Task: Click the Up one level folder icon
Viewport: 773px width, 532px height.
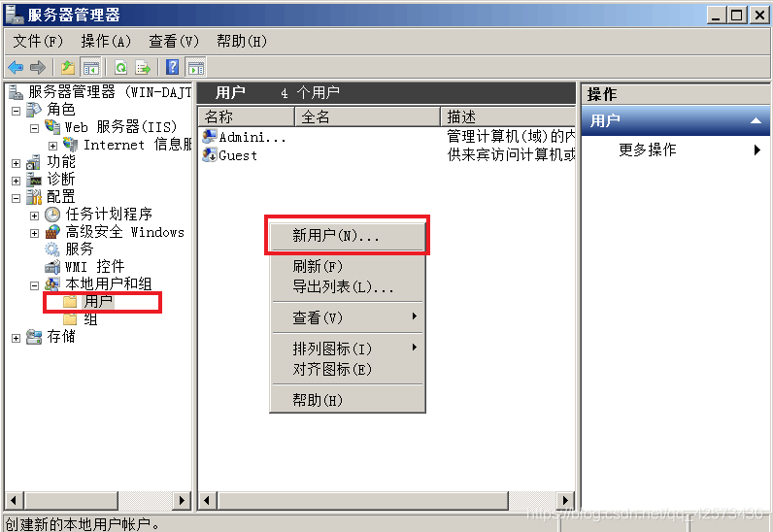Action: [x=68, y=67]
